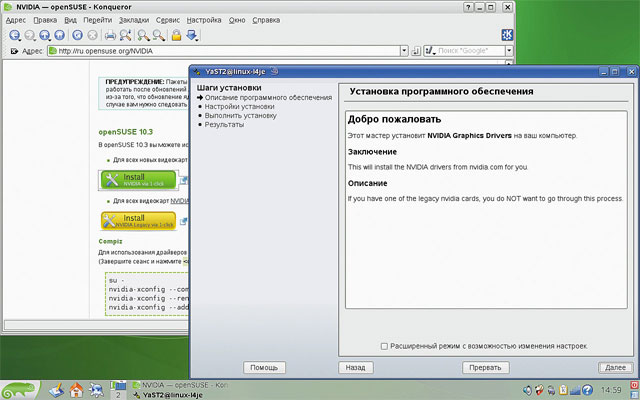Screen dimensions: 640x400
Task: Click yellow Install NVIDIA Legacy button
Action: pyautogui.click(x=138, y=221)
